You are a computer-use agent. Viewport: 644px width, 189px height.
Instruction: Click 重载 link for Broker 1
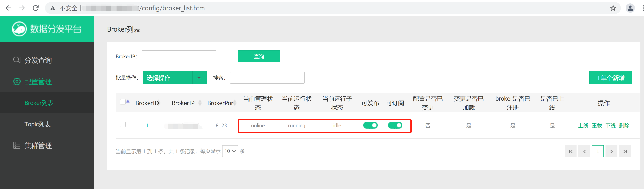point(597,125)
